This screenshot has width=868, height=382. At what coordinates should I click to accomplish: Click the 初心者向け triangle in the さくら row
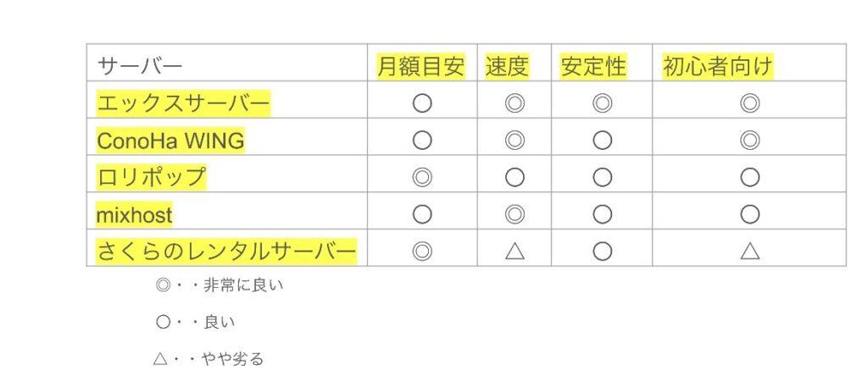(x=749, y=252)
